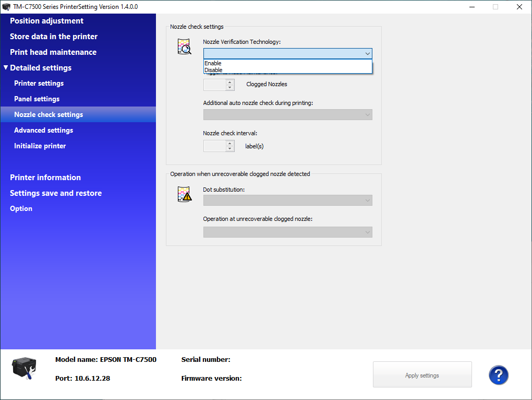This screenshot has width=532, height=400.
Task: Go to Settings save and restore
Action: (56, 193)
